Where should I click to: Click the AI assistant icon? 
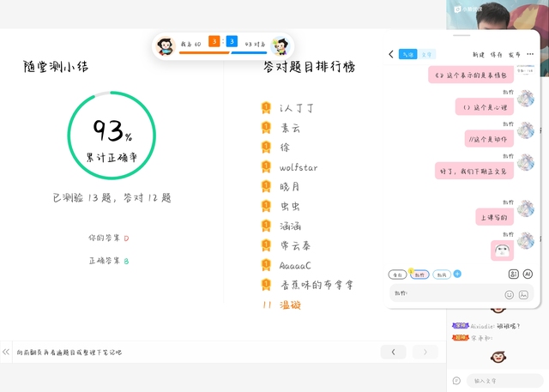pos(528,274)
